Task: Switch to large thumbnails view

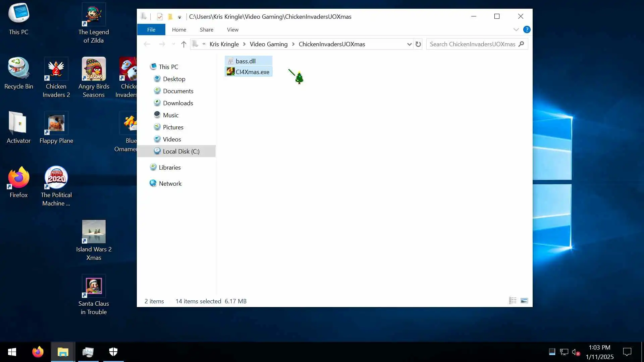Action: [x=524, y=301]
